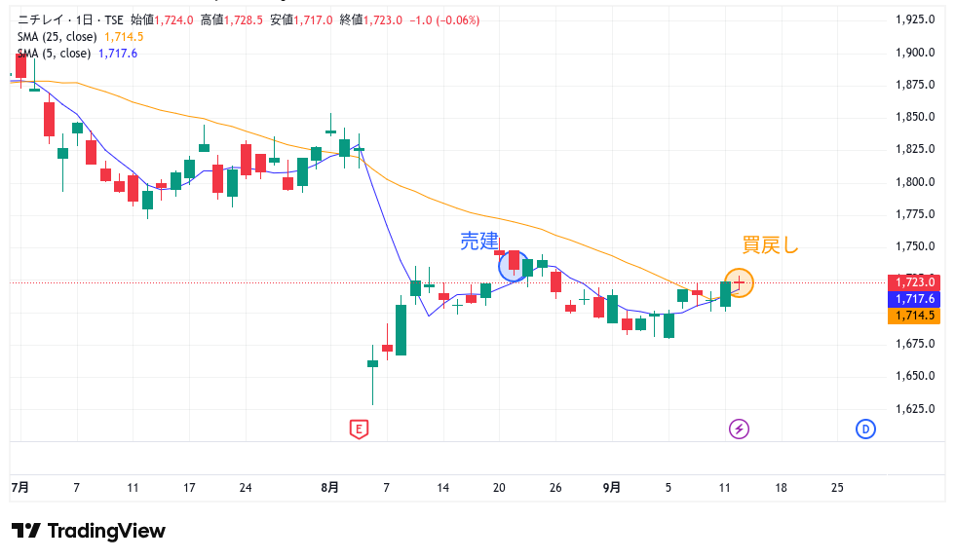Click the purple lightning bolt event icon
The height and width of the screenshot is (560, 955).
[740, 429]
